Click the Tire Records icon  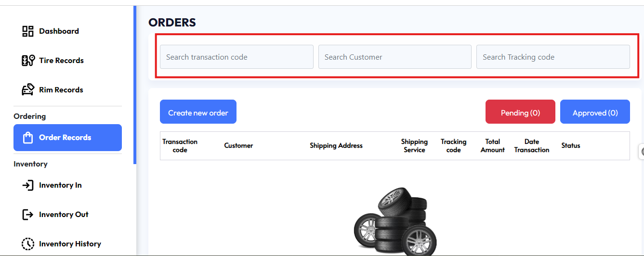[x=28, y=61]
